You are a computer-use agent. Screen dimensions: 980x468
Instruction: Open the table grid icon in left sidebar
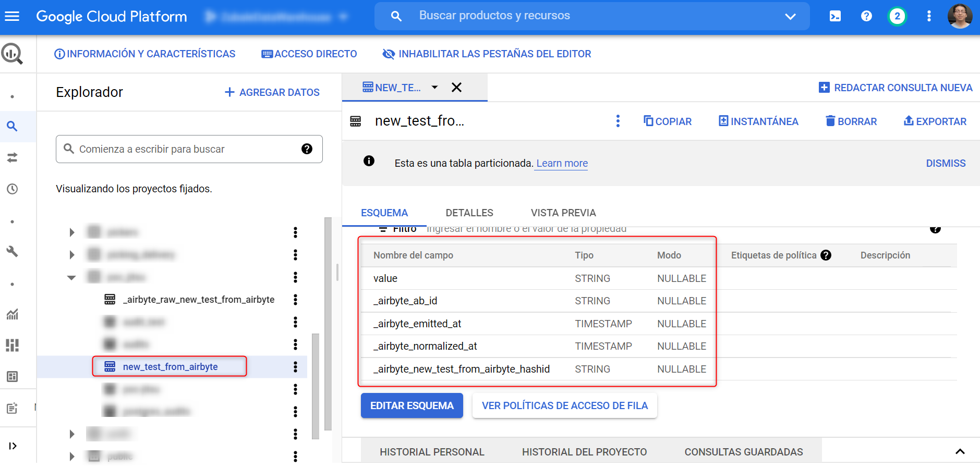12,376
